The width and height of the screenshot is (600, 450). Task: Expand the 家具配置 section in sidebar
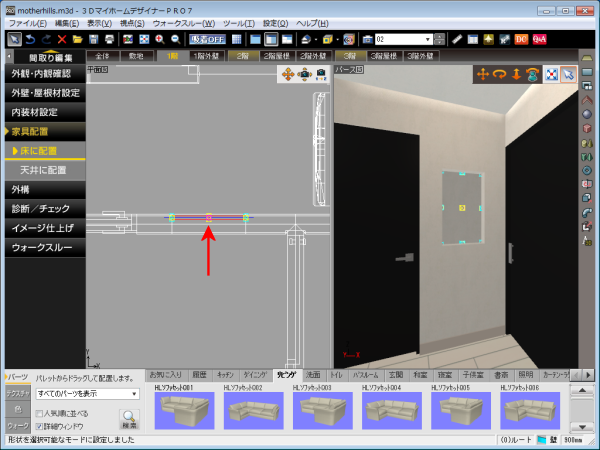[x=43, y=131]
